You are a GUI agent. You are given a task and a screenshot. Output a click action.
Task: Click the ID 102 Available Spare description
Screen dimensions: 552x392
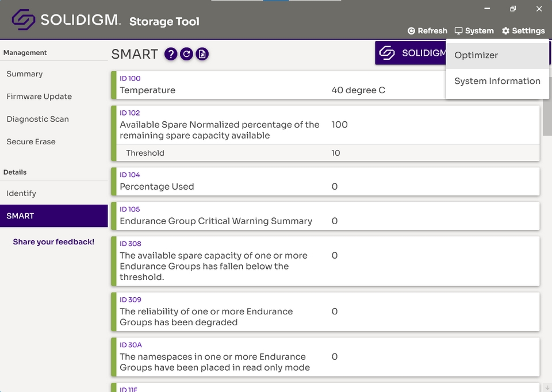pos(219,130)
